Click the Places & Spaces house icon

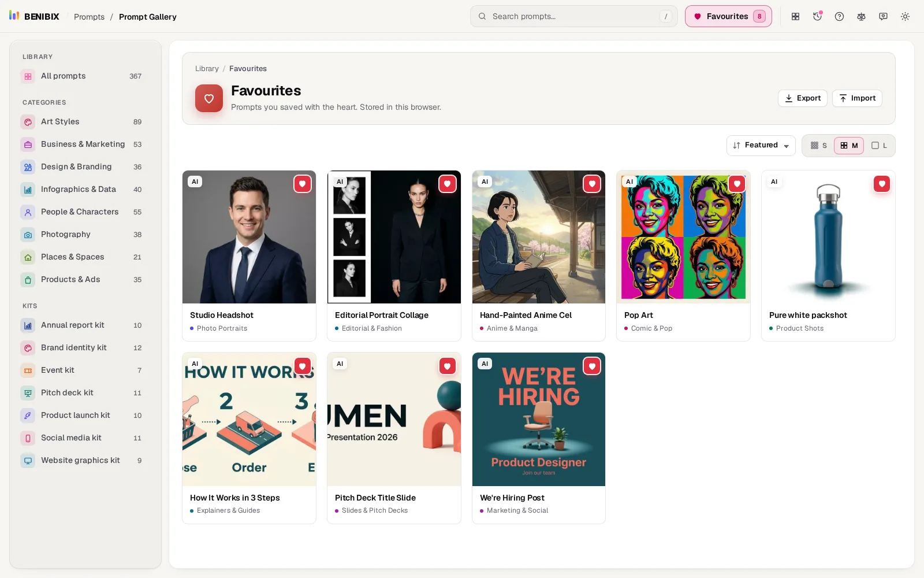pos(28,257)
